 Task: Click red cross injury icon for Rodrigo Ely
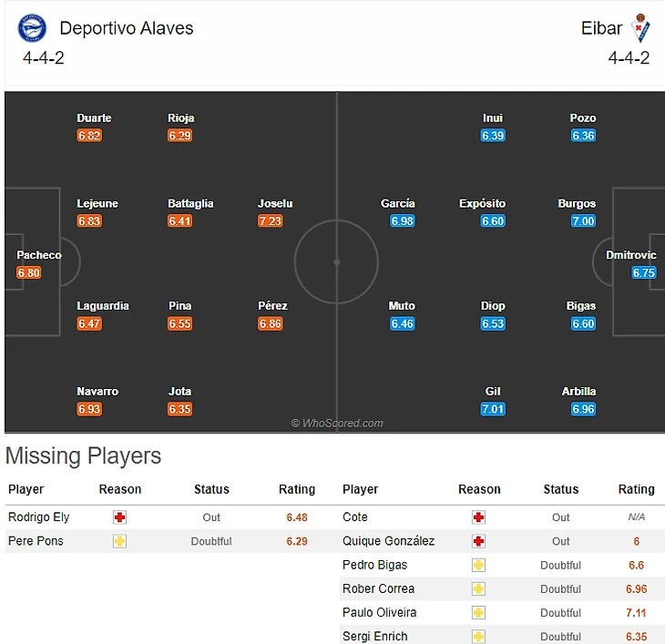click(x=119, y=517)
